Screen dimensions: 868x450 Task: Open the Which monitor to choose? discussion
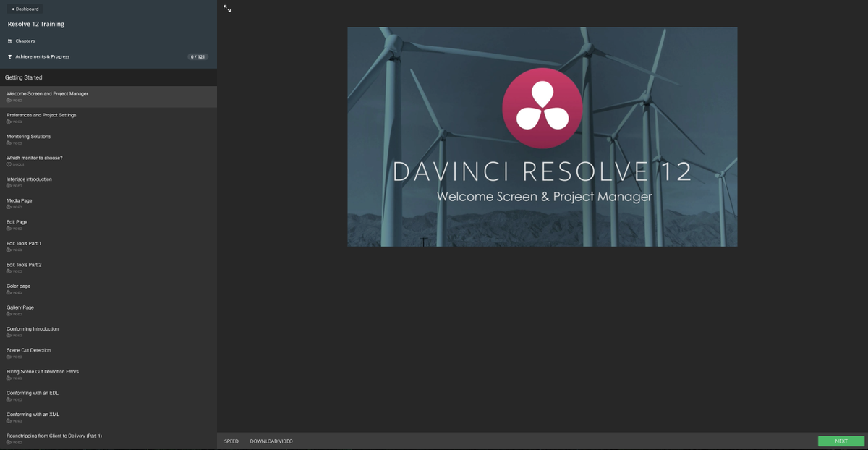(x=109, y=161)
